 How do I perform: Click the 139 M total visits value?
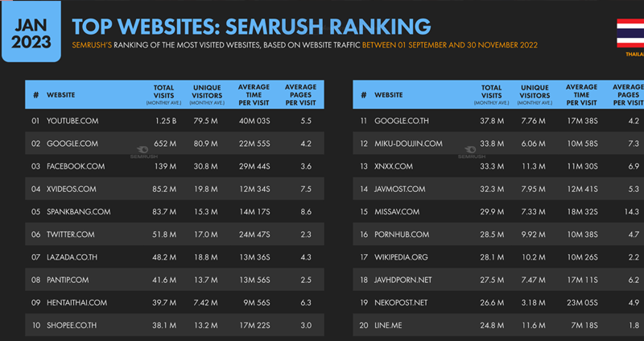165,166
